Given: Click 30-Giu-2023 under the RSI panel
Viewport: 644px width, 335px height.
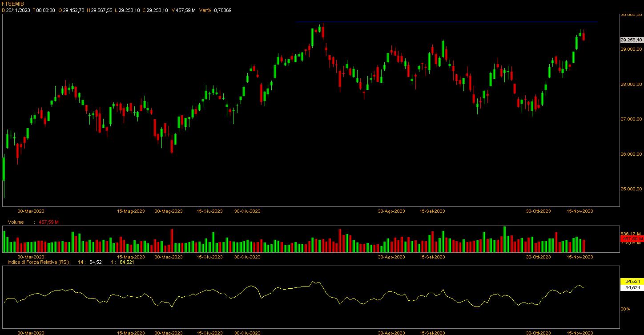Looking at the screenshot, I should pos(247,333).
